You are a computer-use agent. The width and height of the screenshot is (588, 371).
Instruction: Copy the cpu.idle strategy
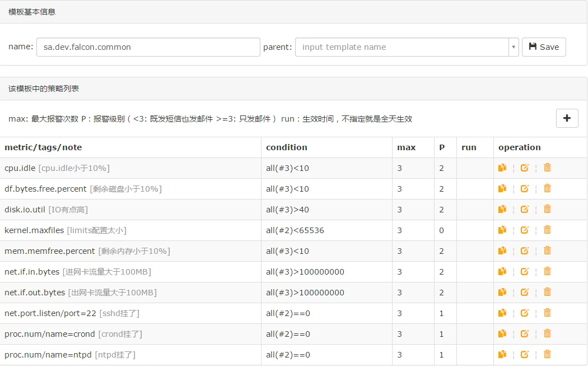click(x=502, y=168)
